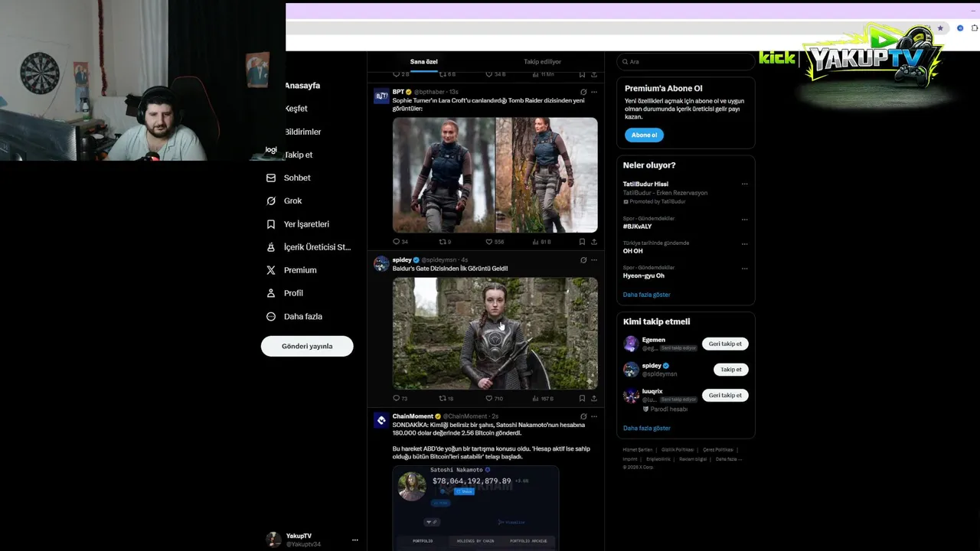The width and height of the screenshot is (980, 551).
Task: Open right Lara Croft photo in BPT post
Action: point(547,174)
